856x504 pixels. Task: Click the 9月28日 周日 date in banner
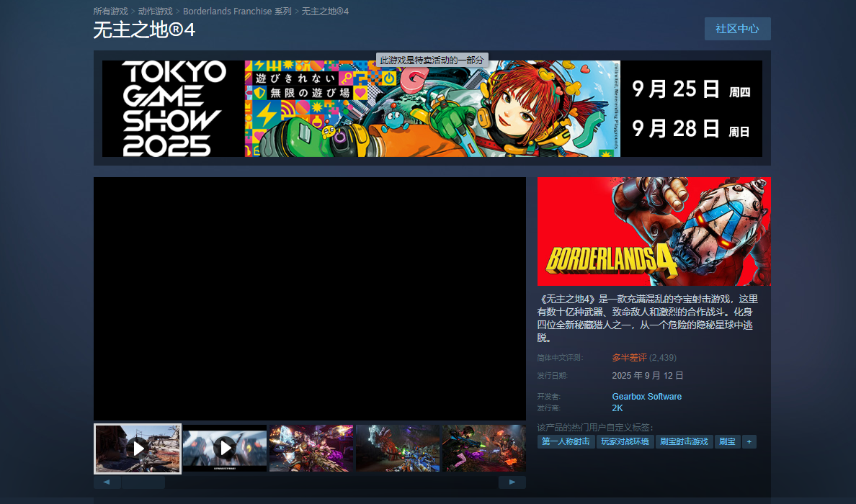[691, 129]
